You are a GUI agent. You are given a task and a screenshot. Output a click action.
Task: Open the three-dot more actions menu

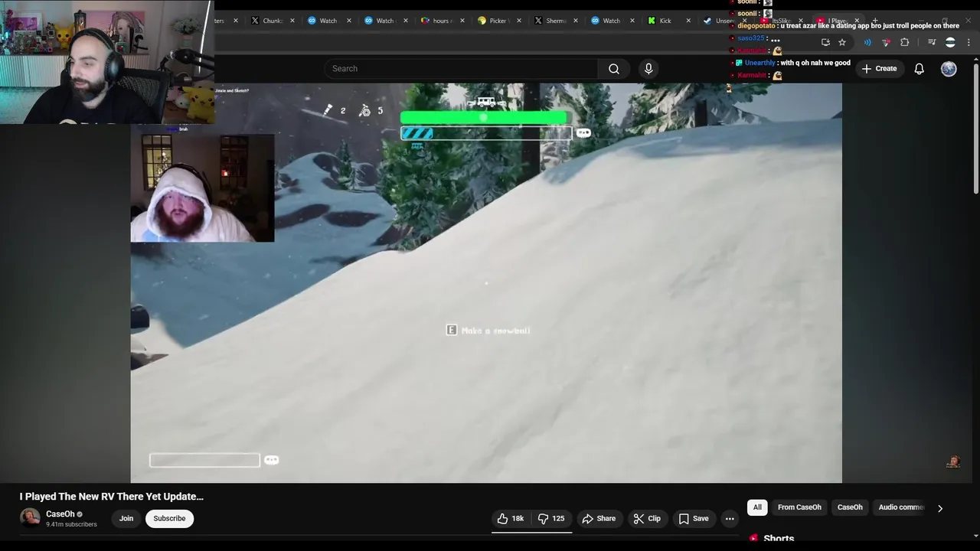click(730, 519)
